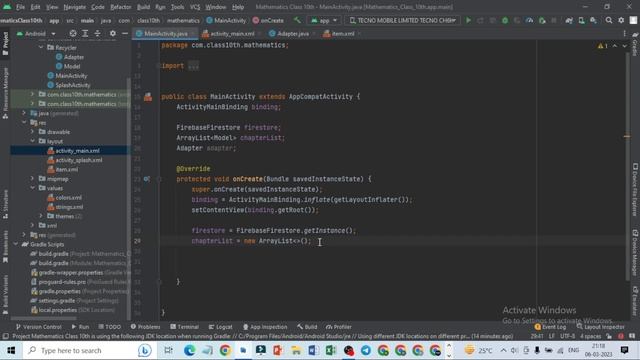Open Search Everywhere magnifier icon
The height and width of the screenshot is (360, 640).
pos(609,20)
